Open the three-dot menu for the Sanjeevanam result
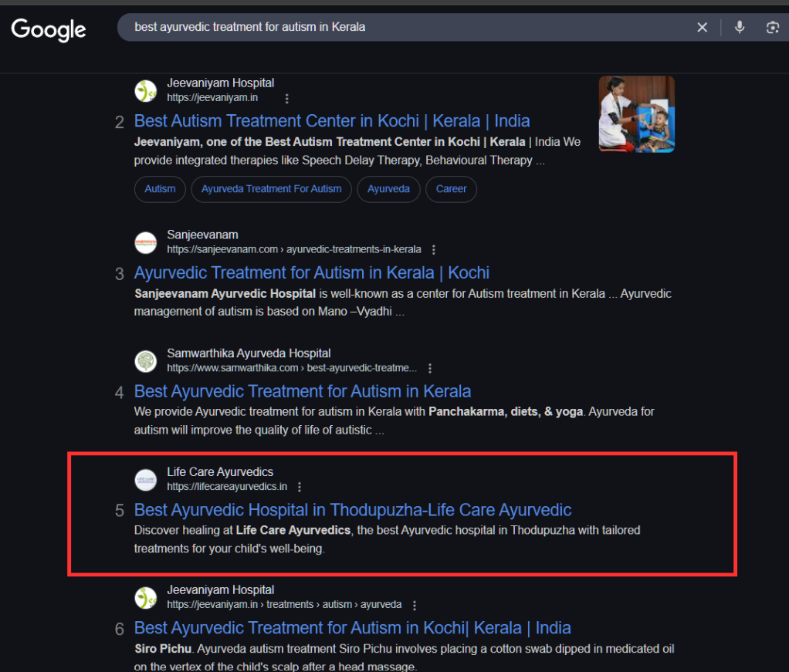The image size is (789, 672). click(x=434, y=249)
